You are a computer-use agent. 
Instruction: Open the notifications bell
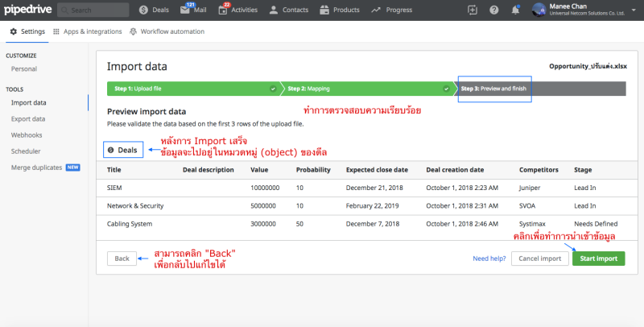pyautogui.click(x=514, y=10)
